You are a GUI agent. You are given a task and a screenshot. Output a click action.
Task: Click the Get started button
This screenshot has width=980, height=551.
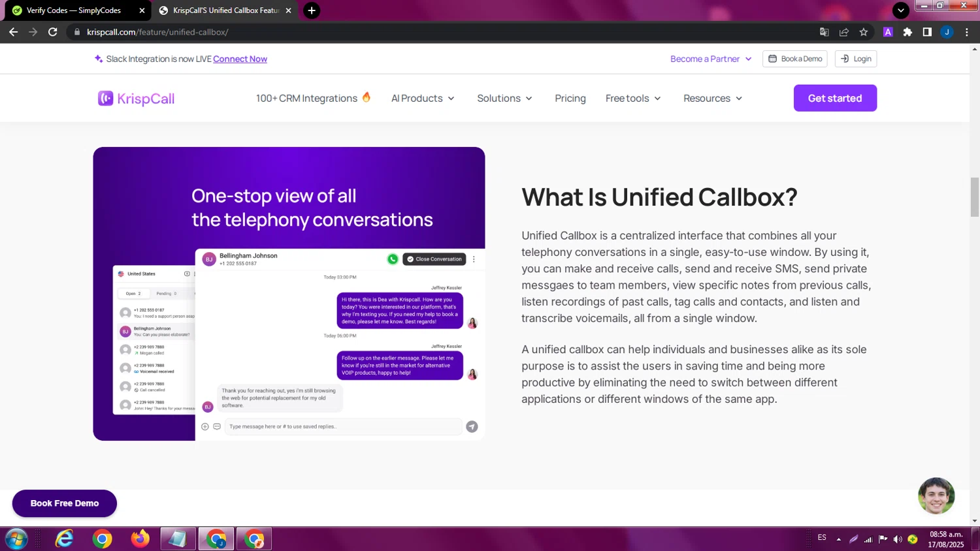[835, 98]
